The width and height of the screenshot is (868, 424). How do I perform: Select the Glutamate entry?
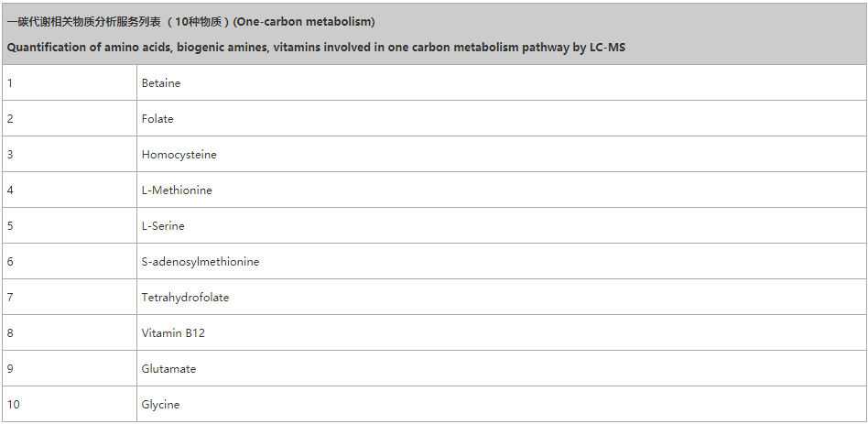click(x=168, y=369)
